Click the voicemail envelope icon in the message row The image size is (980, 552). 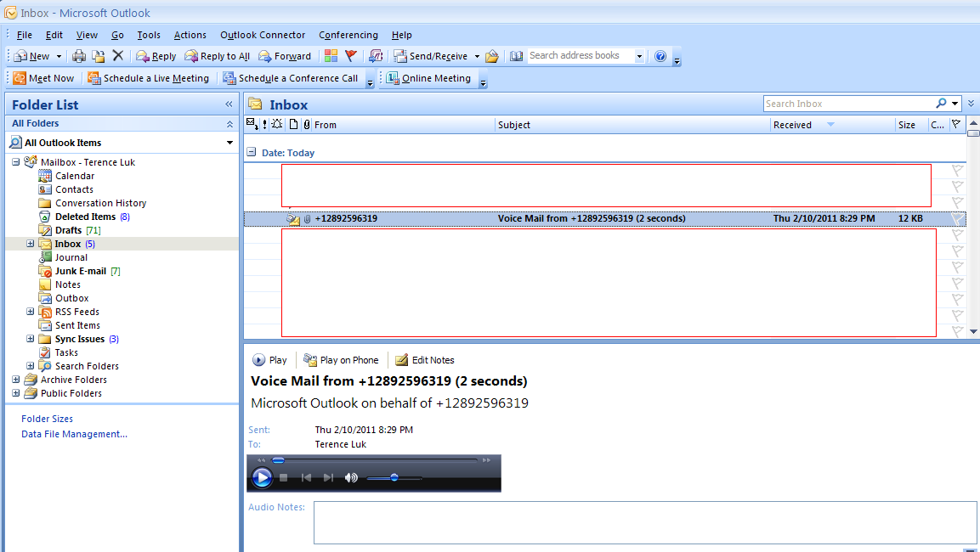click(293, 219)
